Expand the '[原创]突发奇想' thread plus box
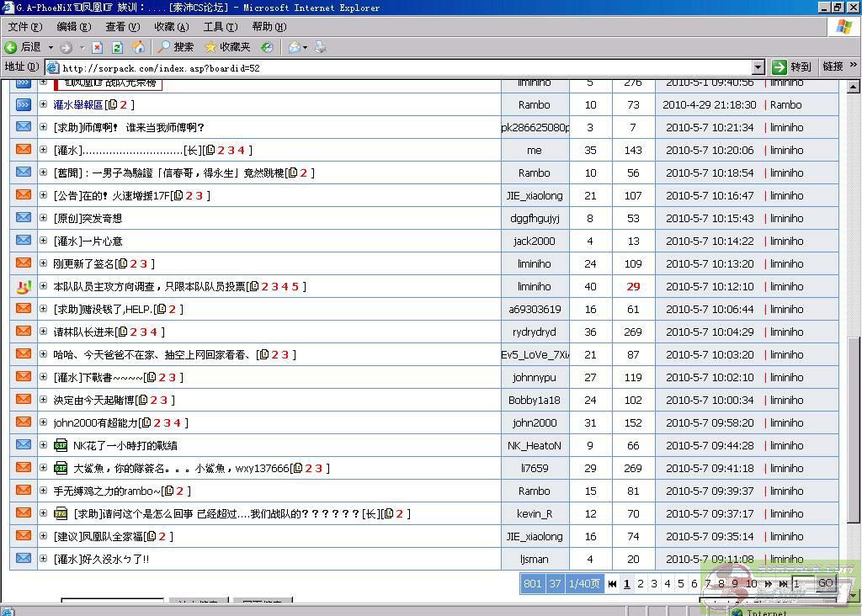The image size is (862, 616). (x=44, y=218)
